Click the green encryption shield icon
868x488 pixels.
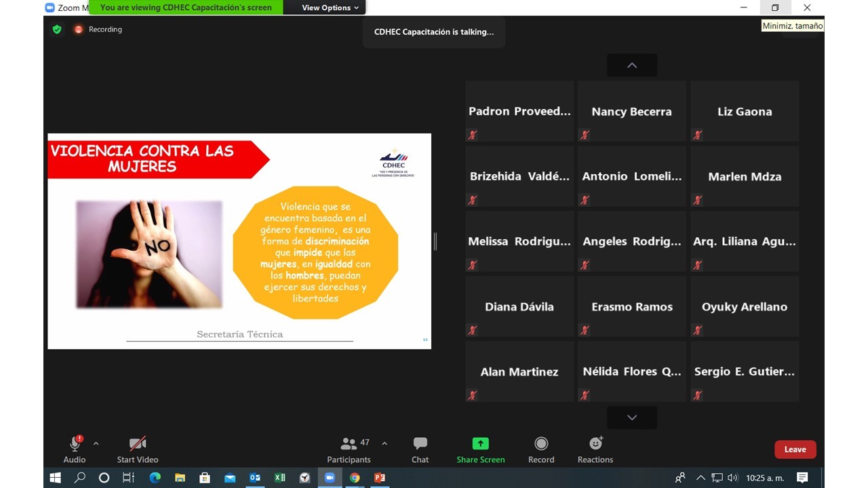[57, 29]
